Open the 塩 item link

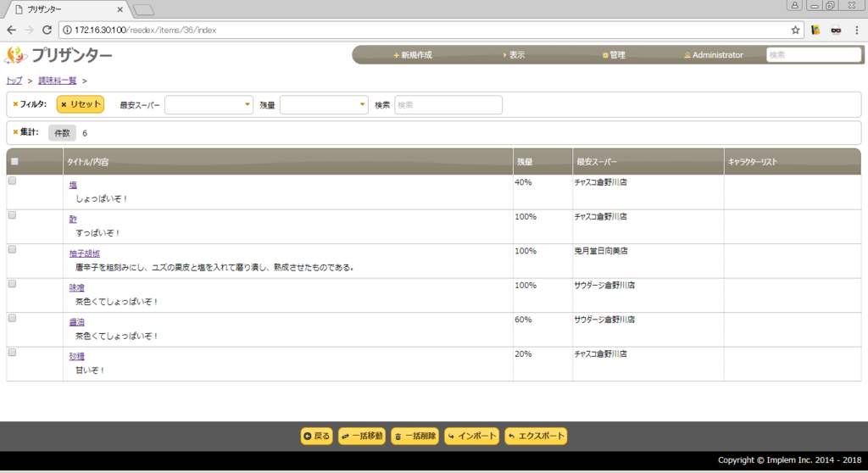pos(73,185)
